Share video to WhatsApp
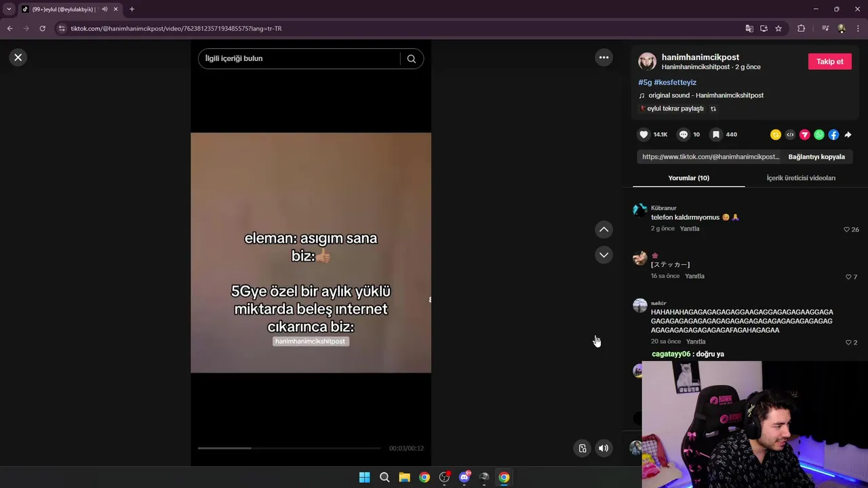 coord(819,135)
